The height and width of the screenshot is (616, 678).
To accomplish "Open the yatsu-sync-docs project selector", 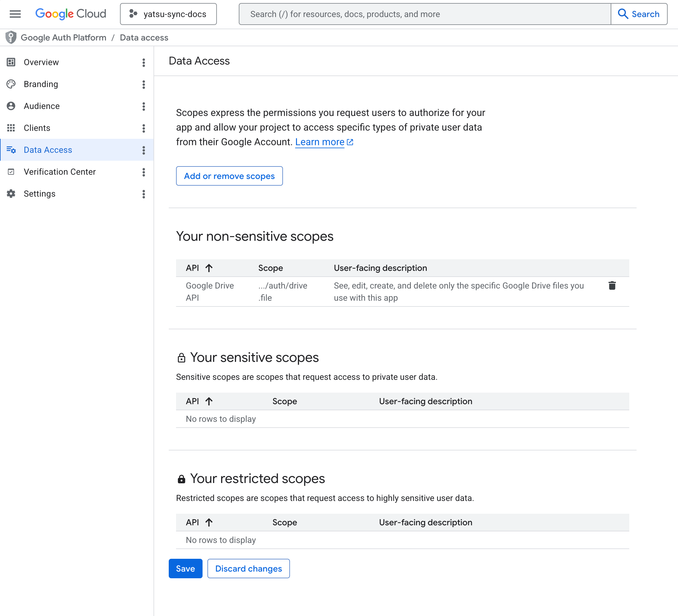I will tap(168, 14).
